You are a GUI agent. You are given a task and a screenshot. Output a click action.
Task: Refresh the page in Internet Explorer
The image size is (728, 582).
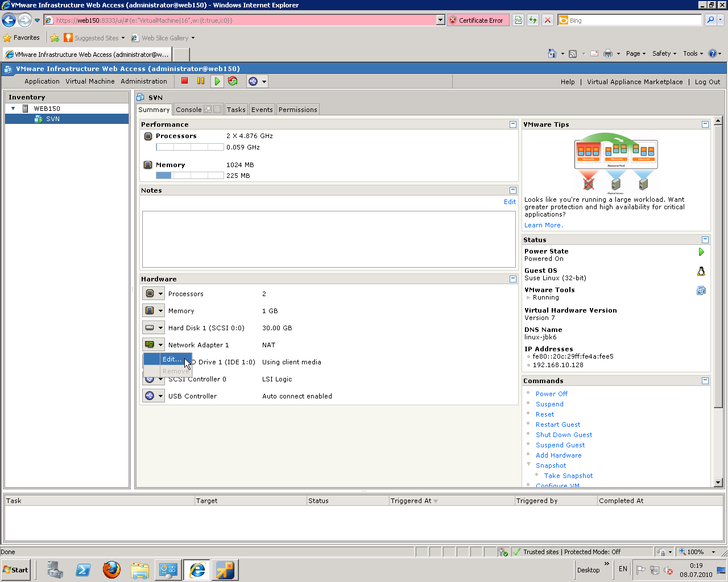(x=533, y=20)
